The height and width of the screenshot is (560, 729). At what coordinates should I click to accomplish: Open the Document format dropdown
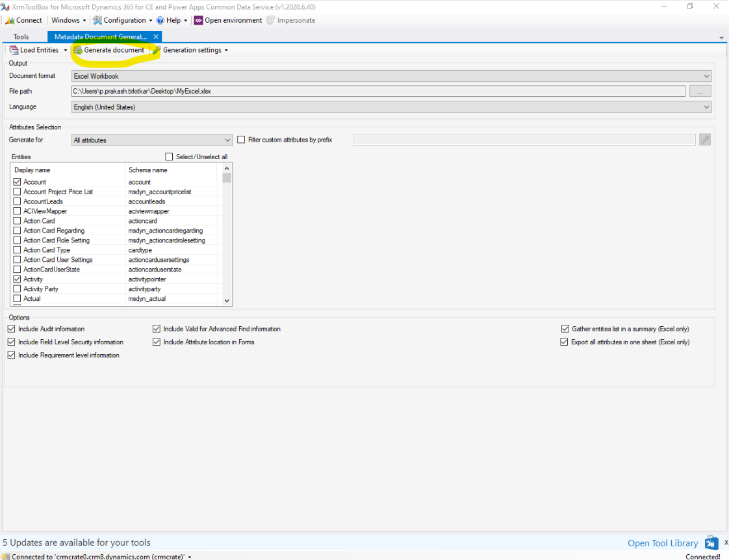[x=706, y=75]
